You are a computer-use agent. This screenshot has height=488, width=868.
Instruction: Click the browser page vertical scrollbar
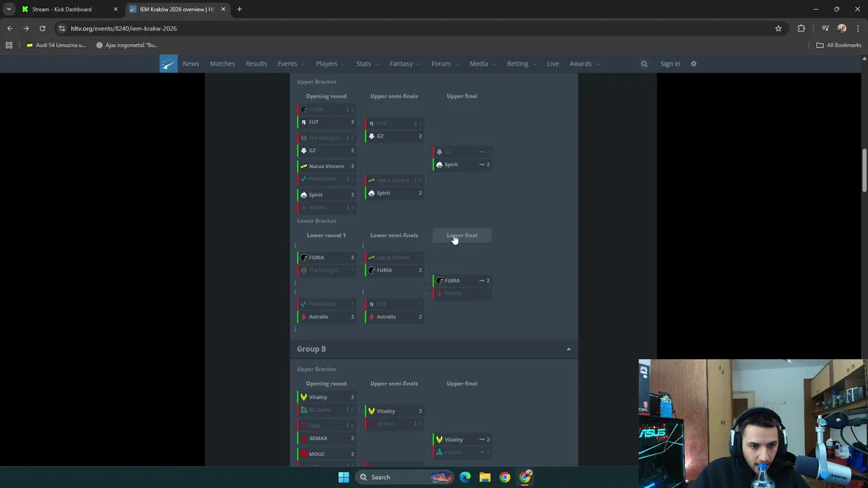pos(864,169)
